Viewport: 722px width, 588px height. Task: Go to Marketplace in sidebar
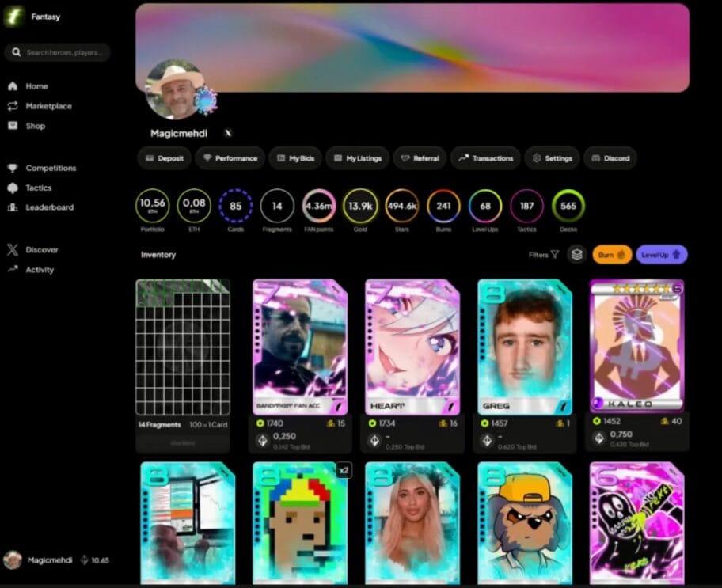48,106
